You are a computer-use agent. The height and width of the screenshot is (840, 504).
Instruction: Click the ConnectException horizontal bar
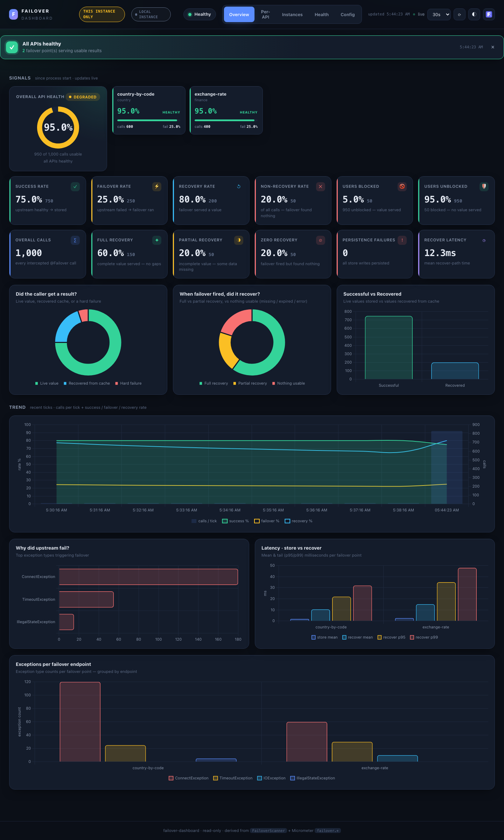(x=148, y=577)
